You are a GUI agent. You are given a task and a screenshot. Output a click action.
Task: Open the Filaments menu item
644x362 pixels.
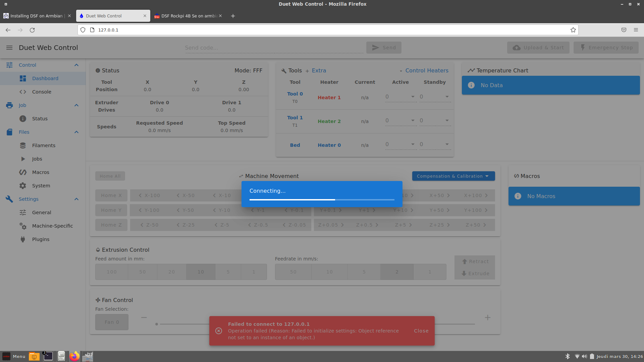coord(43,145)
